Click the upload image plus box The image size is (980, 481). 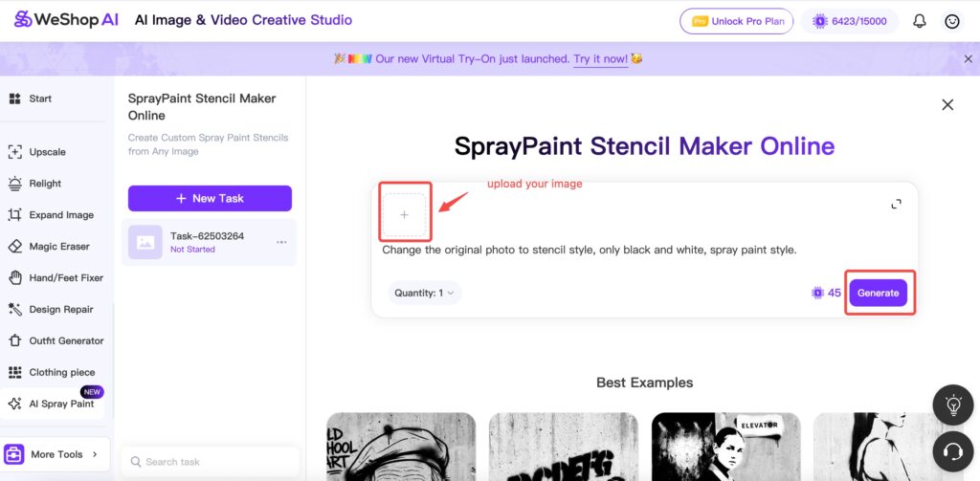[x=405, y=215]
